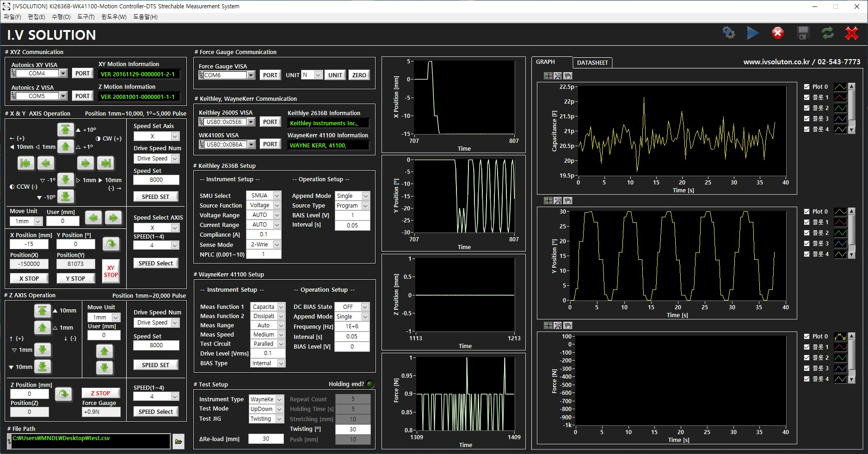Select the pan hand tool on Force graph

point(568,325)
